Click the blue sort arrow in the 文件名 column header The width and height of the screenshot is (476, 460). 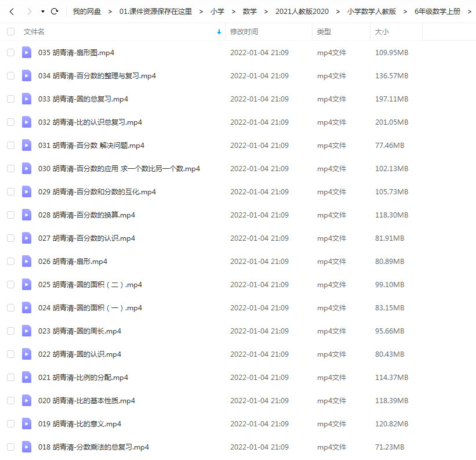[x=219, y=32]
